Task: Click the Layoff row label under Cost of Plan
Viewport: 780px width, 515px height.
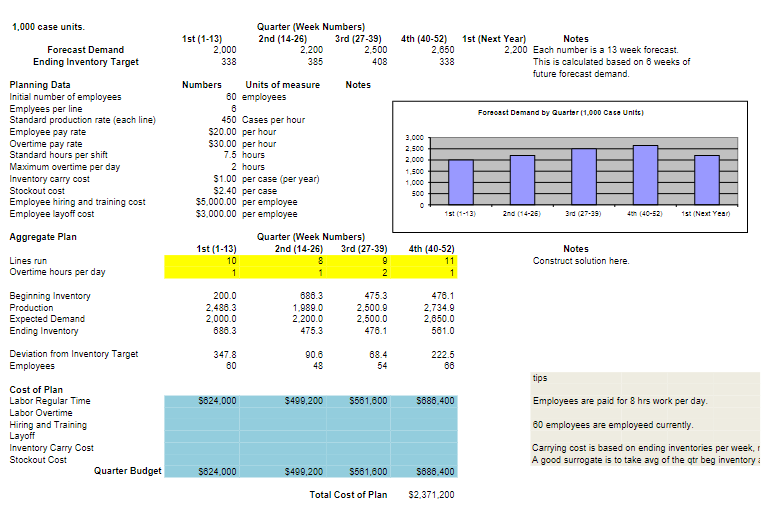Action: pos(22,436)
